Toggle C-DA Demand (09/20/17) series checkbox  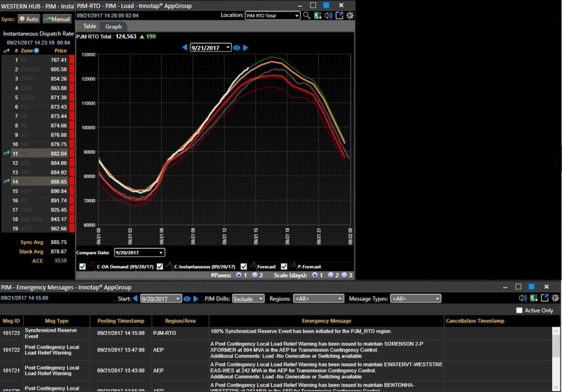(82, 266)
